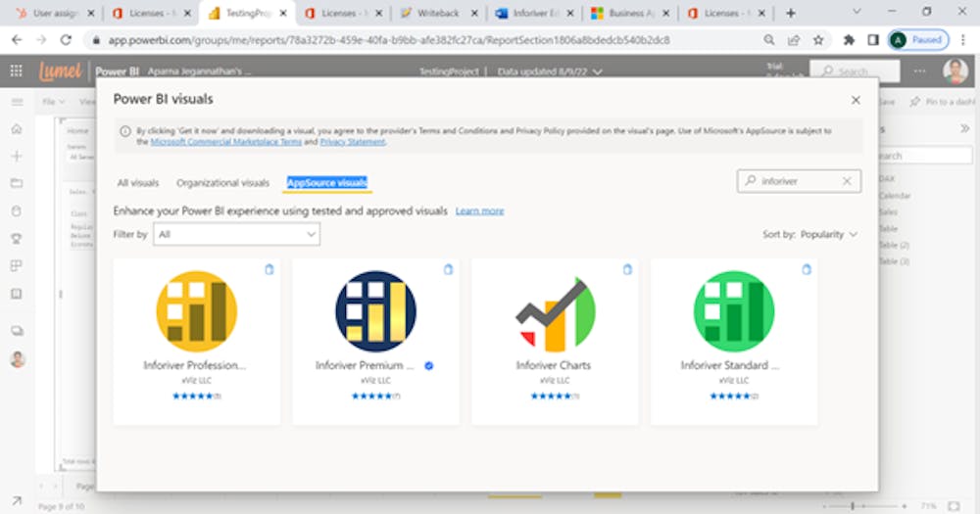Open the Sort by Popularity dropdown
The width and height of the screenshot is (980, 514).
tap(810, 234)
